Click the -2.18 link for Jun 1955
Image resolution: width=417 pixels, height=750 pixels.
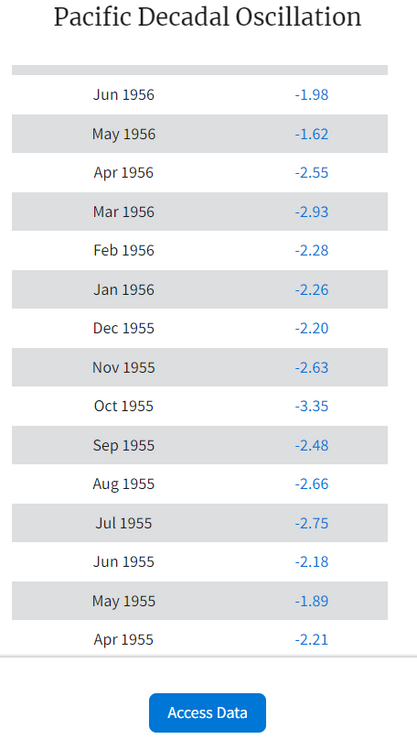pyautogui.click(x=312, y=562)
